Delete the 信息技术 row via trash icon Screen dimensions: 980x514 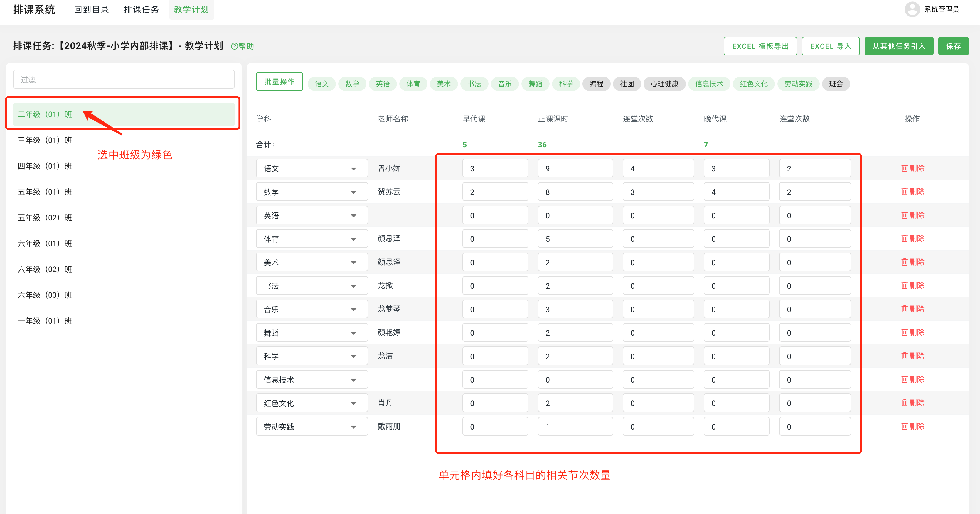coord(912,379)
